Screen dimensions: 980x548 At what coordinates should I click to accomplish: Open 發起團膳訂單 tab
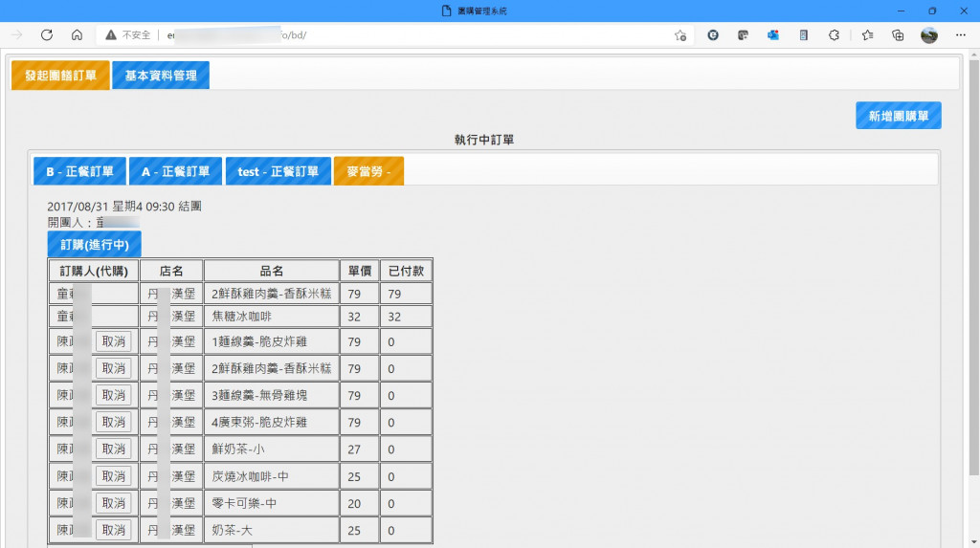[x=60, y=76]
